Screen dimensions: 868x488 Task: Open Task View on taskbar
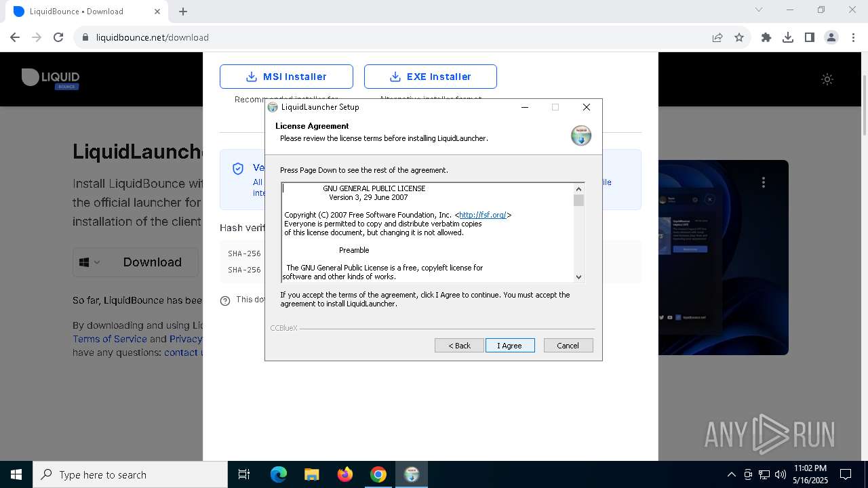point(244,474)
